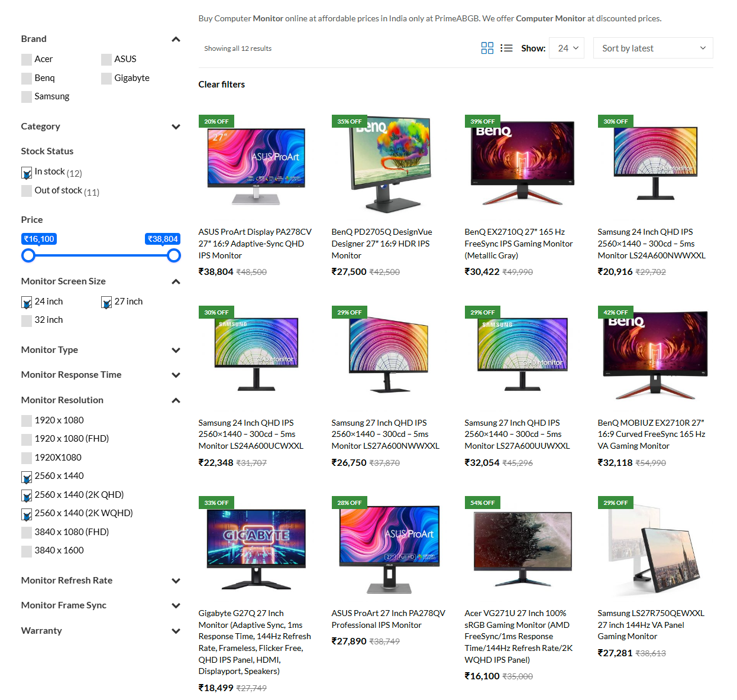Screen dimensions: 737x700
Task: Click the Clear filters link
Action: [x=222, y=85]
